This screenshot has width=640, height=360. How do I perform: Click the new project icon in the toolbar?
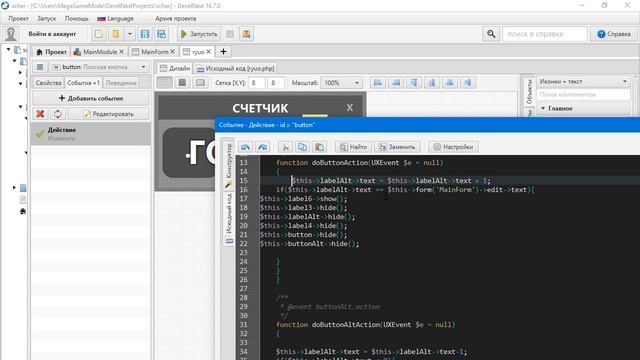pyautogui.click(x=99, y=34)
